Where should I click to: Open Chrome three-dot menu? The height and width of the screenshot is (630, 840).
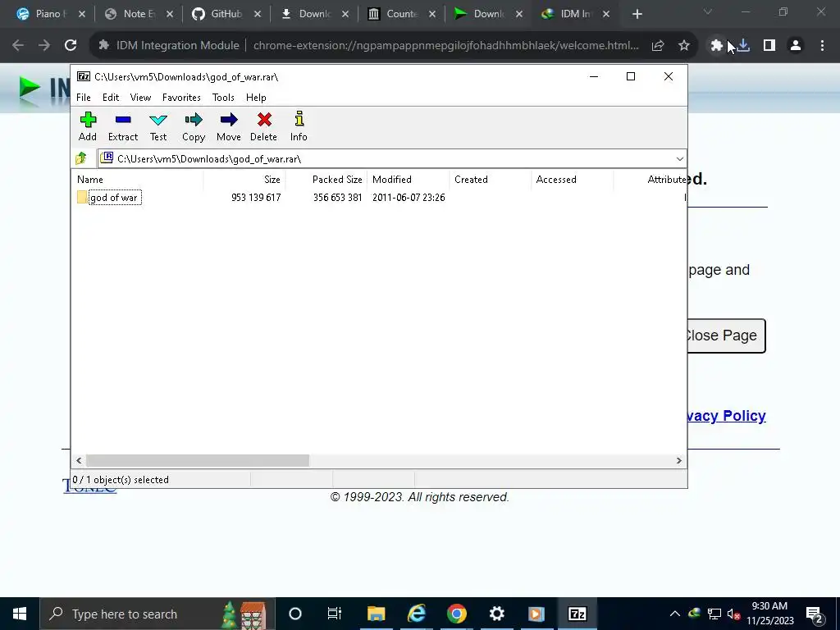[x=822, y=46]
